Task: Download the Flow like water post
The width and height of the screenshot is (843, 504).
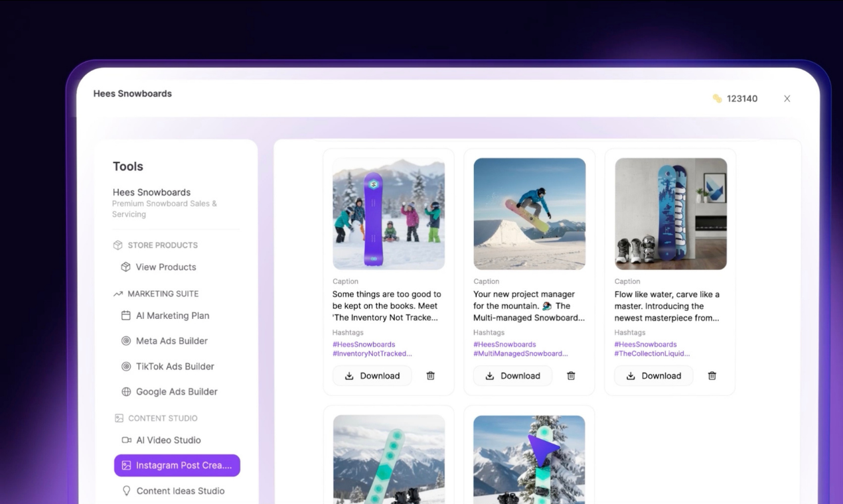Action: pyautogui.click(x=654, y=375)
